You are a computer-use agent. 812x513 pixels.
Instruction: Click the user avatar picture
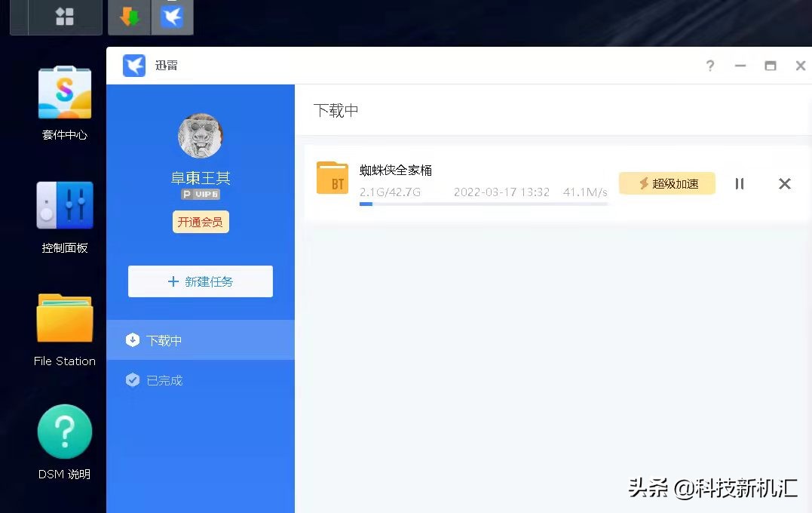pos(200,136)
